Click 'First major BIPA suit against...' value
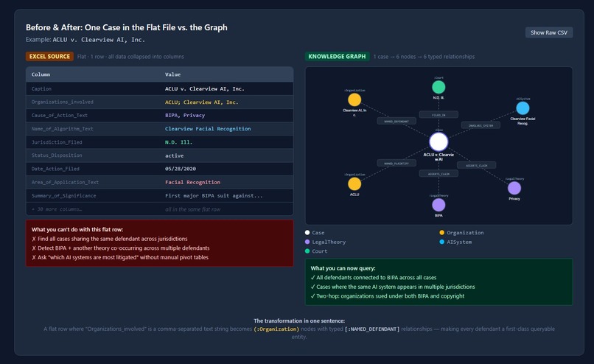The width and height of the screenshot is (594, 364). pos(214,196)
